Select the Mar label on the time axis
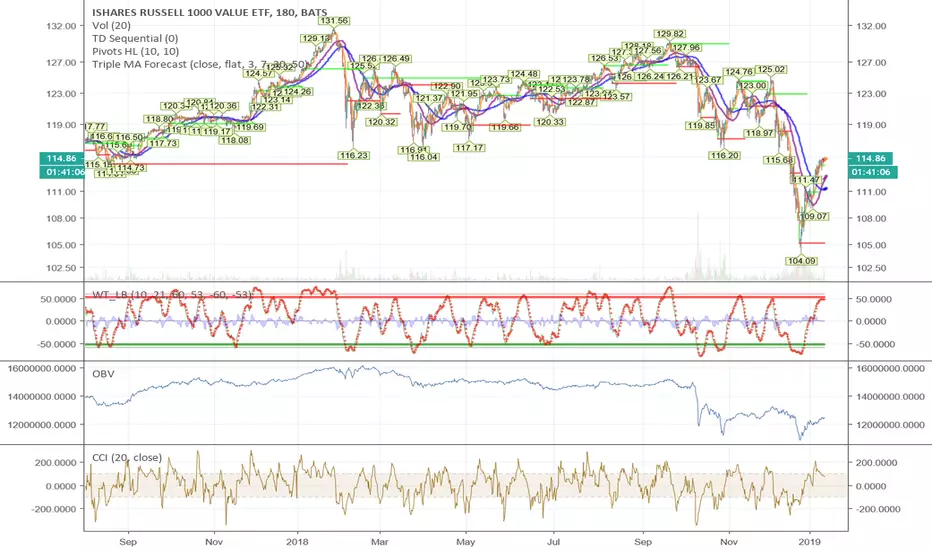 coord(379,542)
